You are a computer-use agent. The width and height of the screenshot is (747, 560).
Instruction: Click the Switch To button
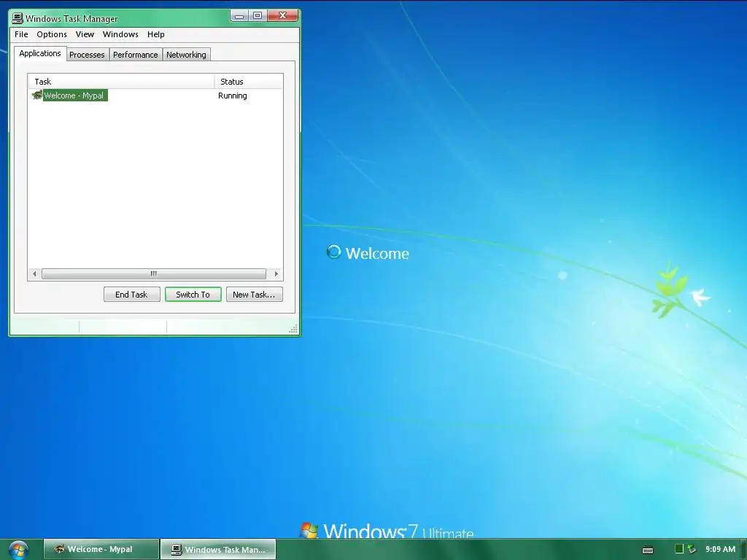pos(193,295)
